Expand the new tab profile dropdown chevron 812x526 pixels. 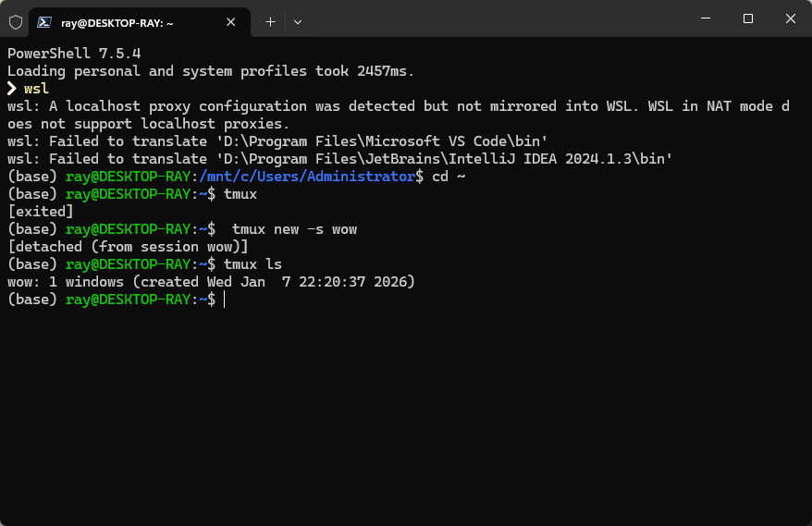[297, 20]
